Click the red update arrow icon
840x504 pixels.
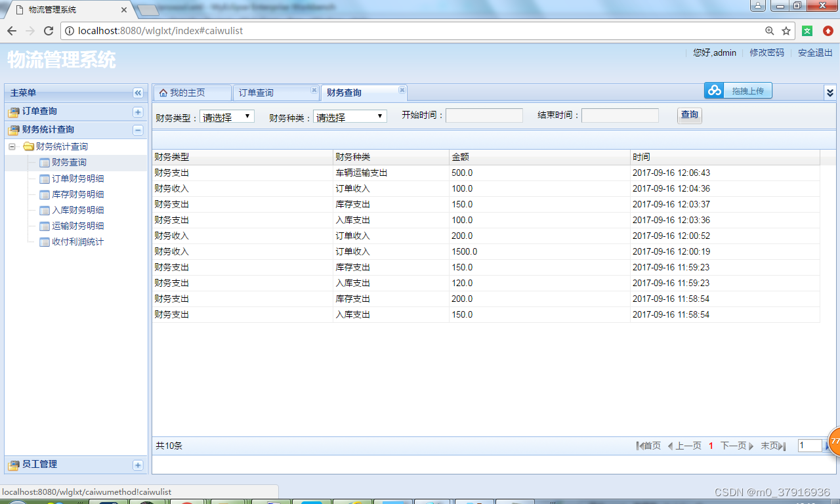click(828, 31)
